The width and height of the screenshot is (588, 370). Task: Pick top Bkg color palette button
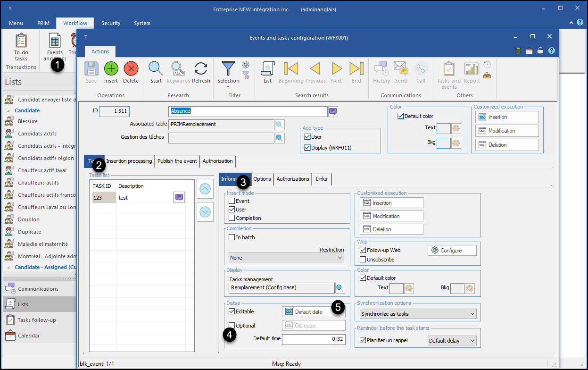456,143
